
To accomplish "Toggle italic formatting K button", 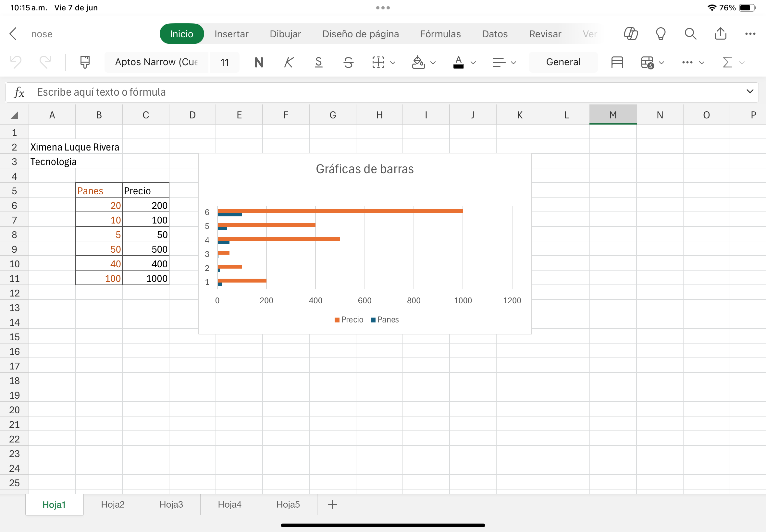I will 289,62.
